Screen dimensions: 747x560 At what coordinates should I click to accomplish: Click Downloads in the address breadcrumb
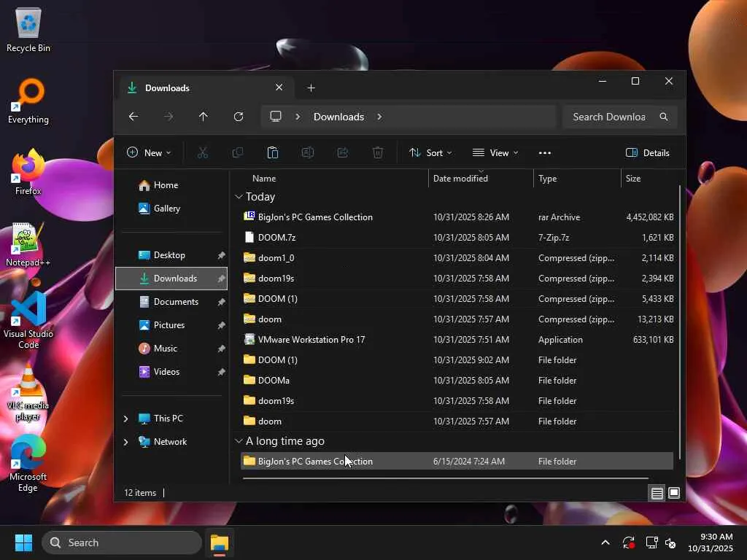click(338, 117)
